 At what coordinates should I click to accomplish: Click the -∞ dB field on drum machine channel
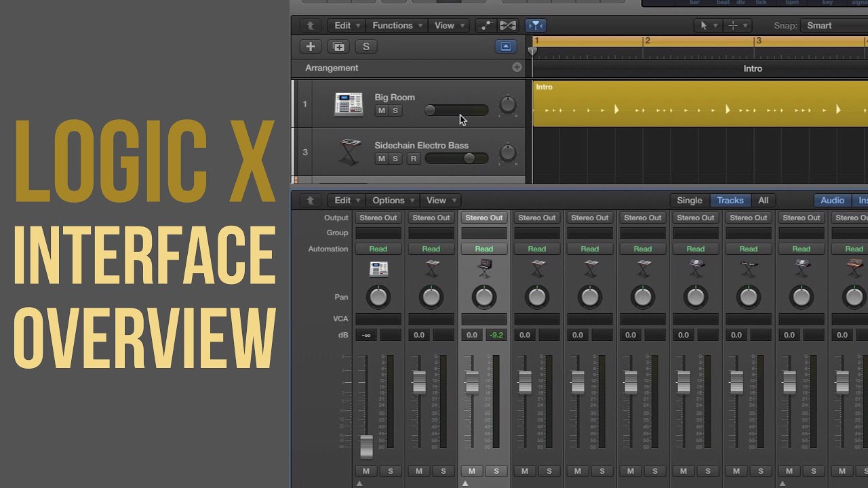(366, 335)
